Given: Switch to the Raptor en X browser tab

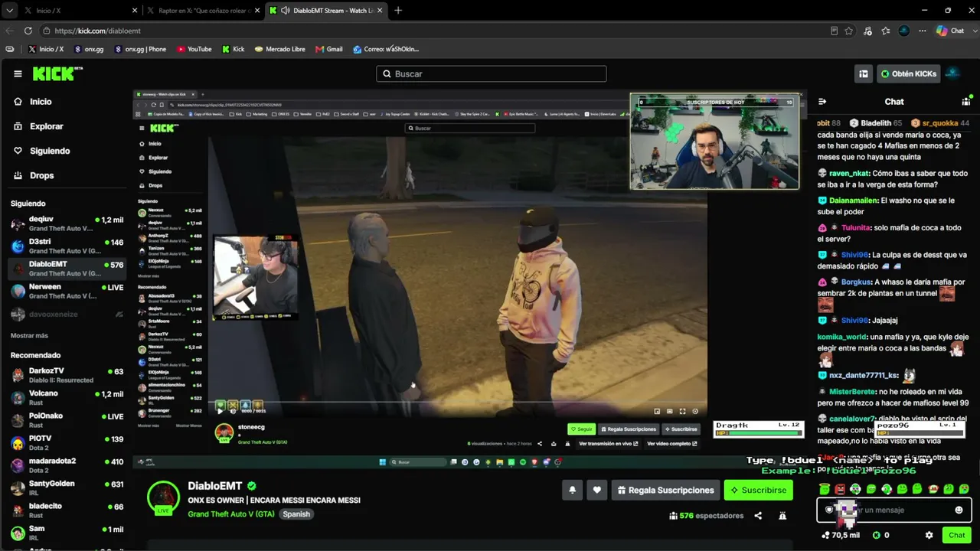Looking at the screenshot, I should (202, 11).
